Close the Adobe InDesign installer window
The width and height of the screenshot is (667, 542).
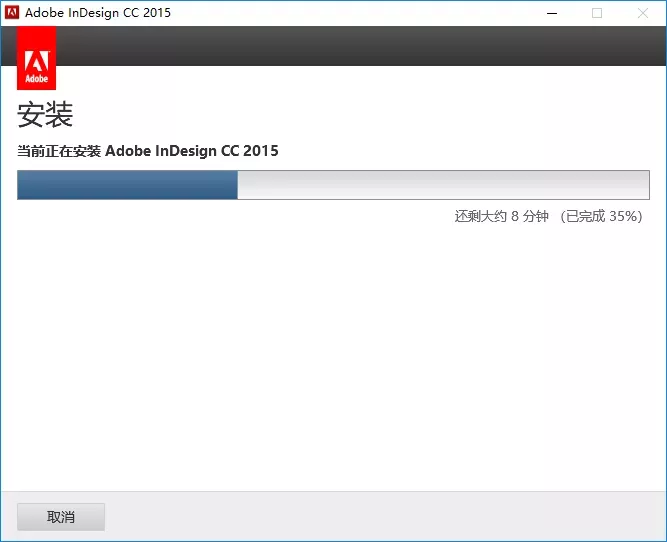[643, 13]
